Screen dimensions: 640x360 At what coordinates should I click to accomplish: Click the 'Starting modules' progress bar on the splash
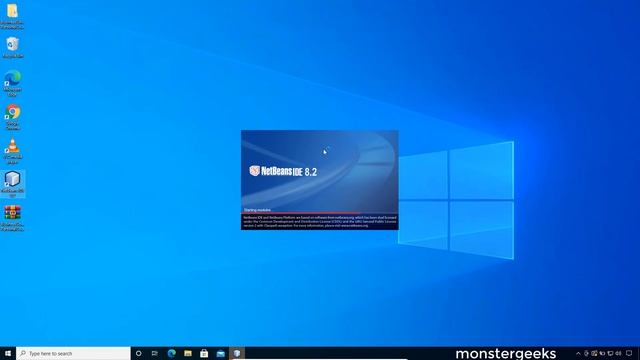tap(320, 213)
